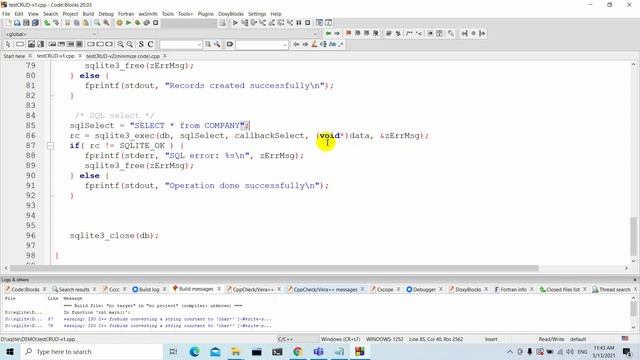Image resolution: width=640 pixels, height=360 pixels.
Task: Click the Copy toolbar icon
Action: [x=76, y=23]
